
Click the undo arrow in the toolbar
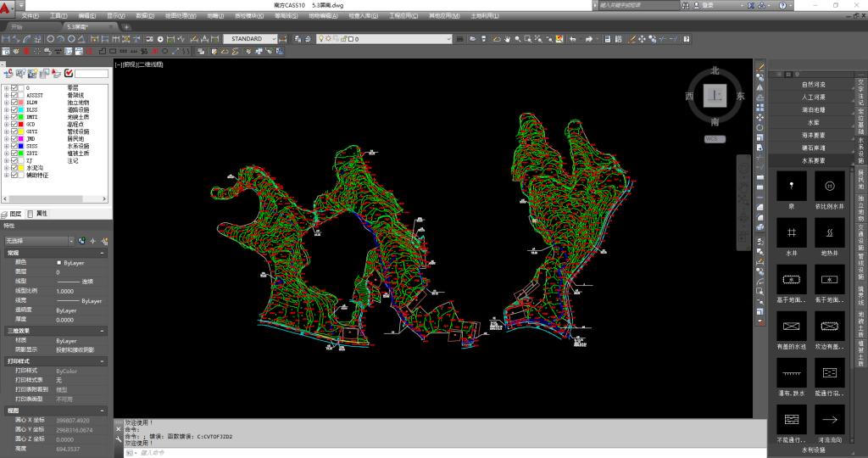click(x=573, y=39)
